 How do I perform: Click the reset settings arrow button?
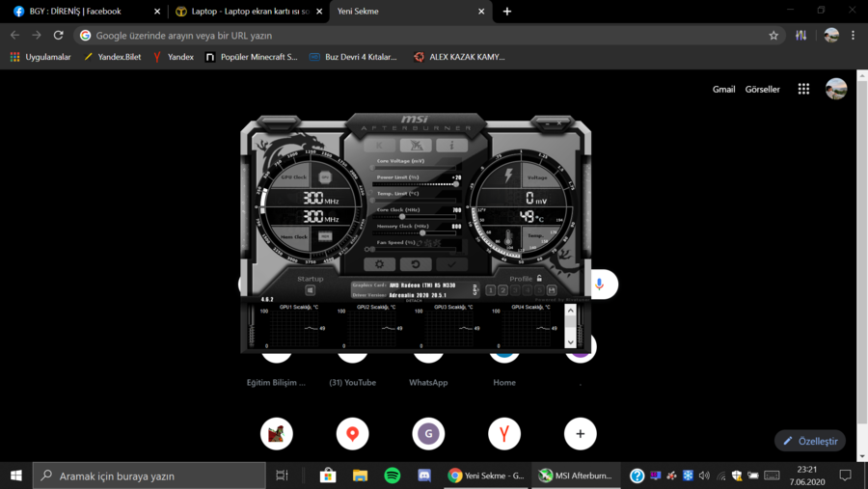coord(415,264)
